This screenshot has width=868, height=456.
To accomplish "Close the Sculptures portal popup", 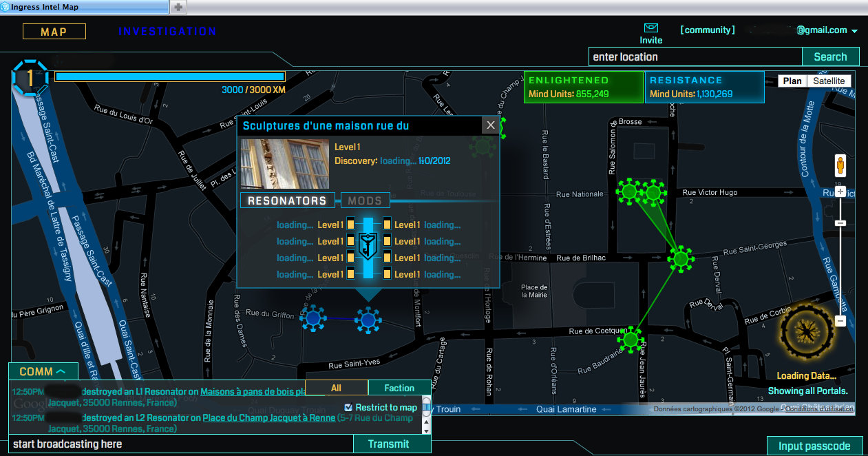I will point(490,125).
